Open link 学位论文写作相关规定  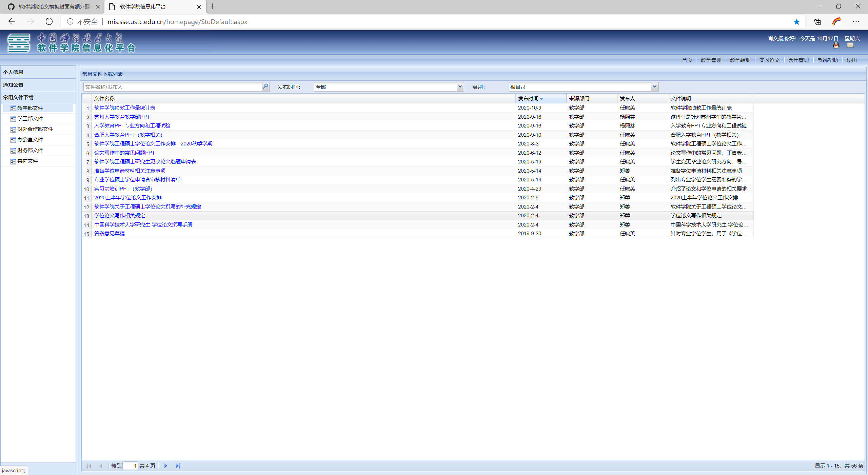pos(119,216)
